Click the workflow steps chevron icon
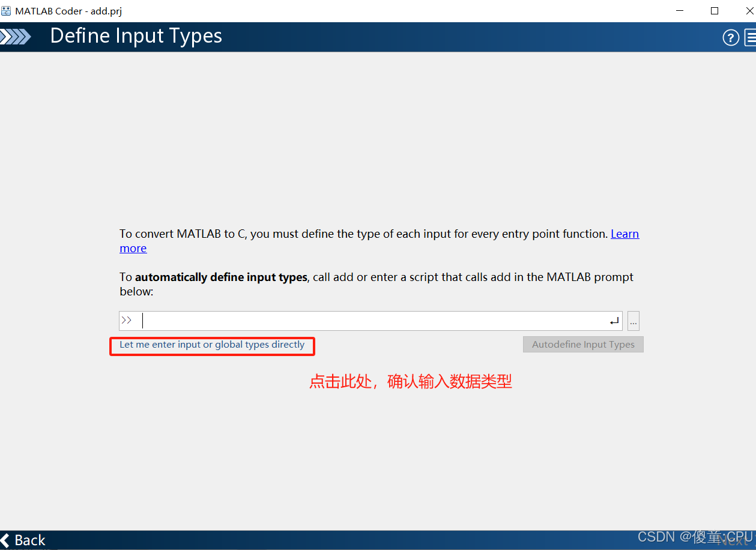This screenshot has width=756, height=550. (x=16, y=37)
